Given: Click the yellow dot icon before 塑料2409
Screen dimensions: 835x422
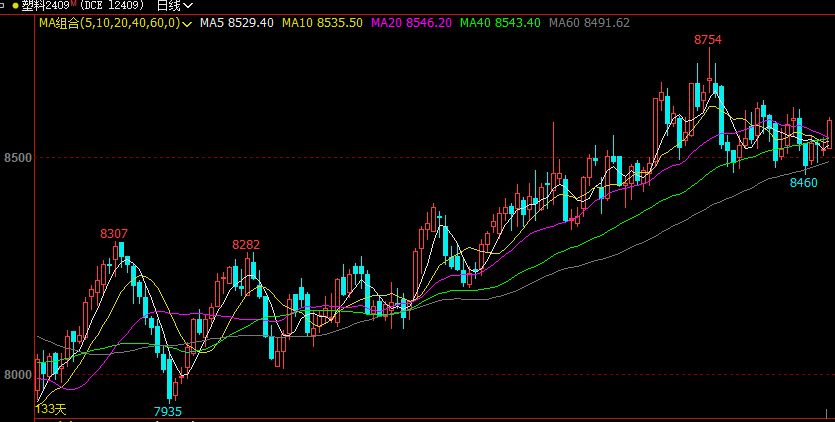Looking at the screenshot, I should 14,6.
